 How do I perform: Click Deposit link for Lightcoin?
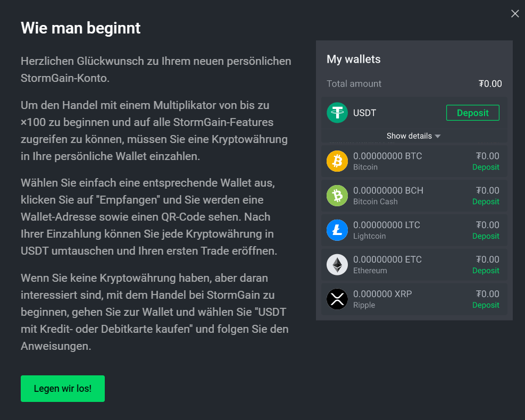pyautogui.click(x=486, y=236)
